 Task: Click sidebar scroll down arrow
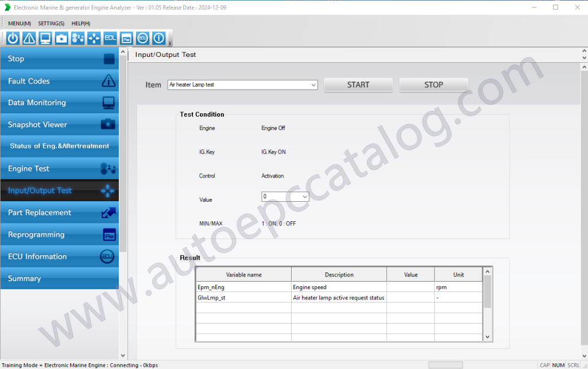(123, 355)
